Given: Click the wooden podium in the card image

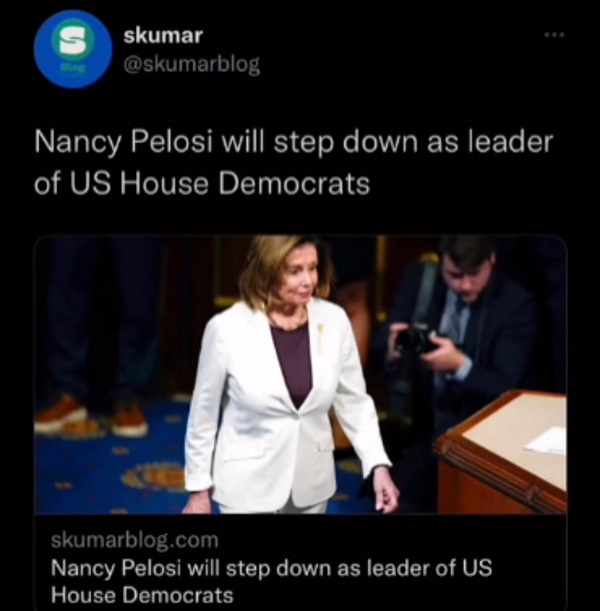Looking at the screenshot, I should pos(501,454).
